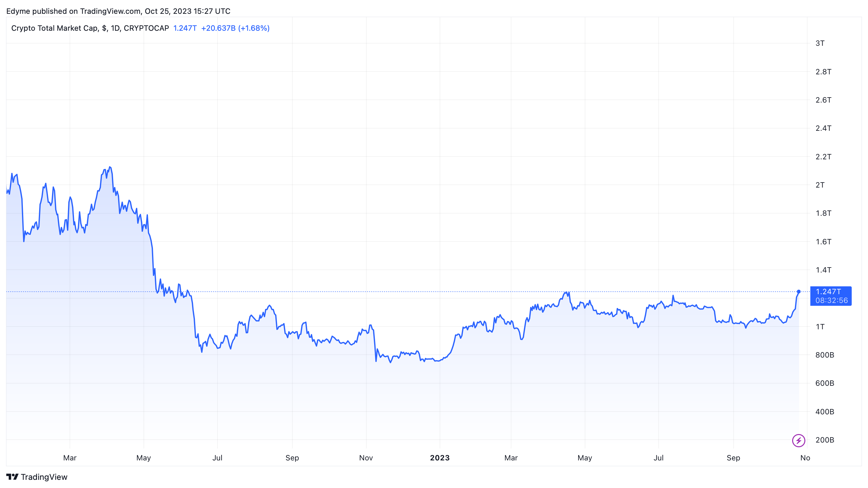The height and width of the screenshot is (488, 868).
Task: Click the truncated No label at the time axis end
Action: (805, 458)
